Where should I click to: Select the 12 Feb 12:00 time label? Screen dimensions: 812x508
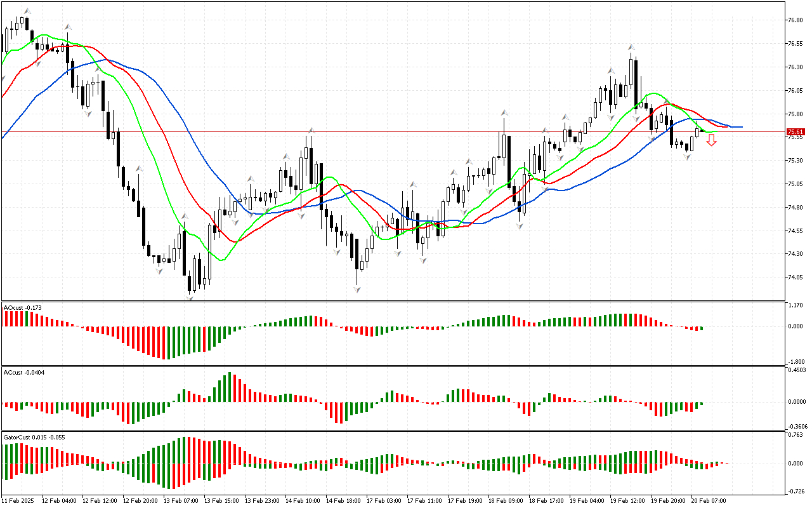click(x=100, y=500)
